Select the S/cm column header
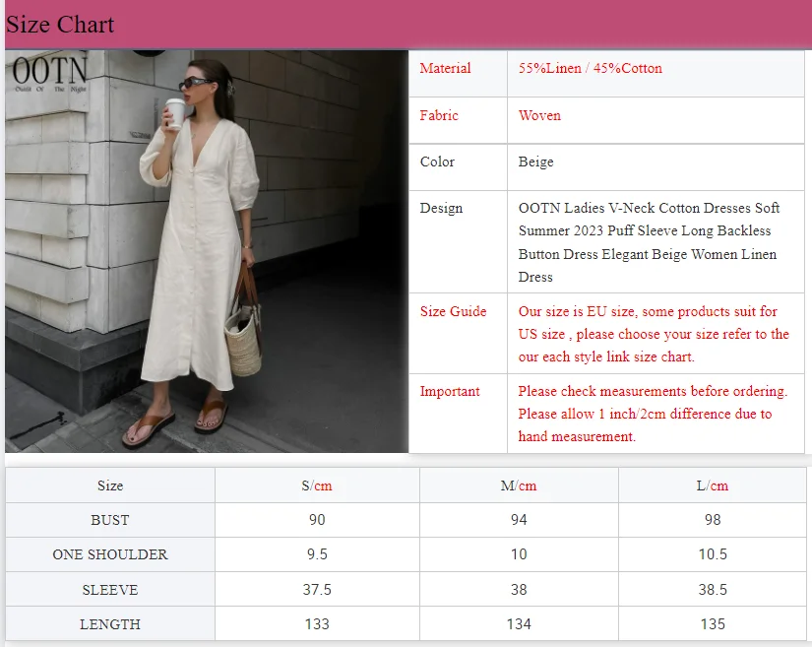Screen dimensions: 812x647 click(x=316, y=485)
